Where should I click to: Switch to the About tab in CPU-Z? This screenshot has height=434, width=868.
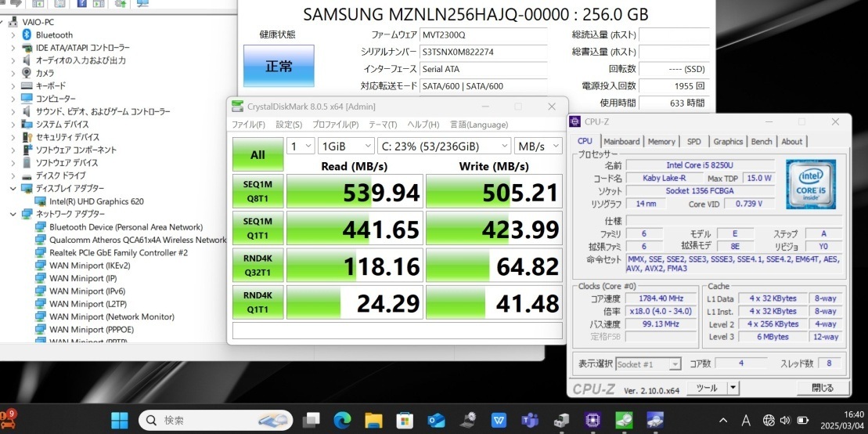click(791, 141)
